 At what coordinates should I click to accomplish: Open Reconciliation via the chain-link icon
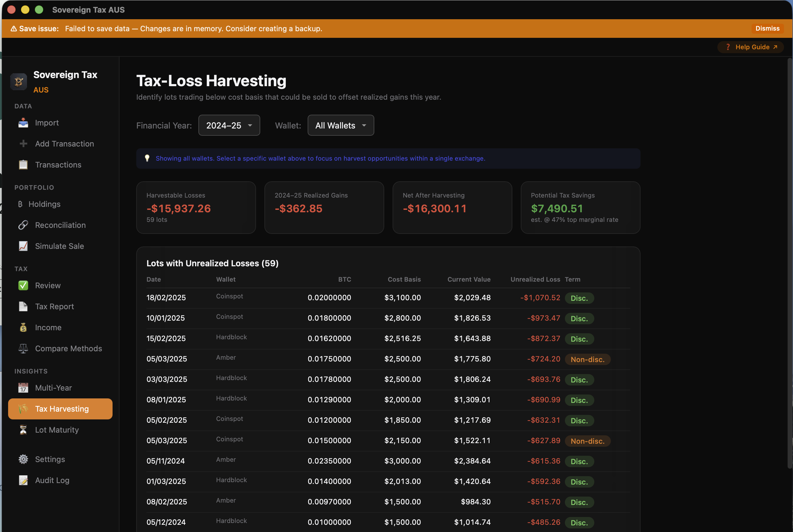23,225
